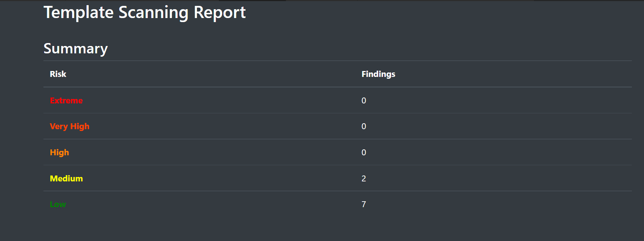644x241 pixels.
Task: Click the Template Scanning Report title
Action: [145, 13]
